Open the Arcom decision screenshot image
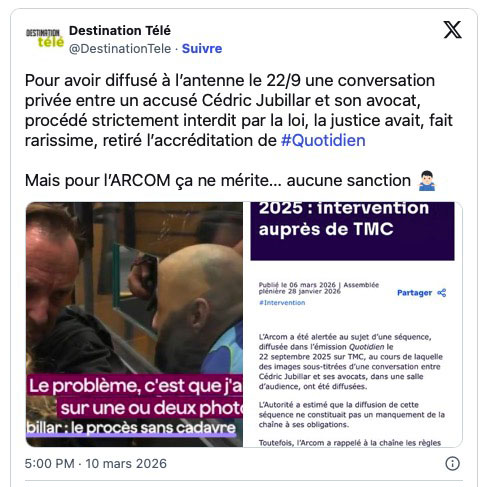The width and height of the screenshot is (488, 487). pyautogui.click(x=353, y=324)
